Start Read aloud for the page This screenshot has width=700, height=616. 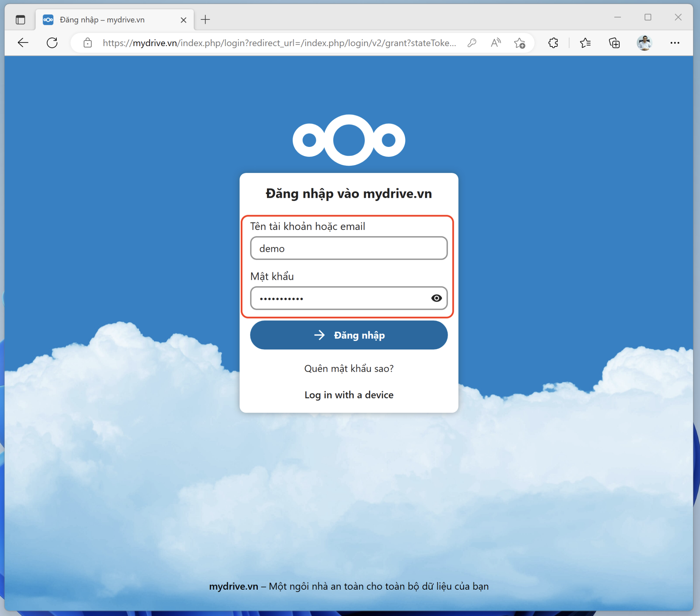tap(496, 42)
